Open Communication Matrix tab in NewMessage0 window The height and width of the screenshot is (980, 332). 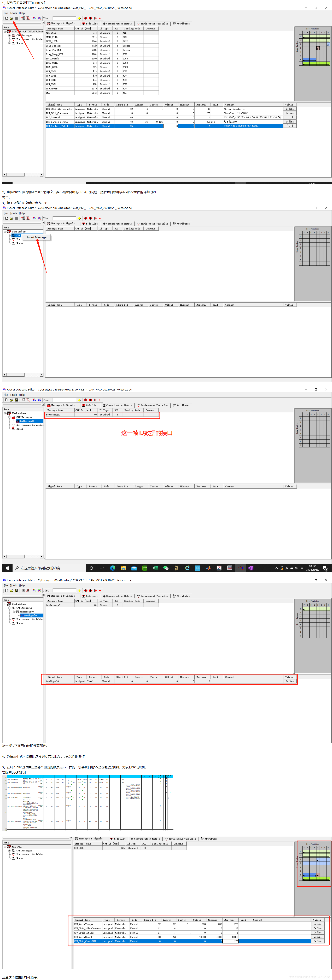point(117,406)
